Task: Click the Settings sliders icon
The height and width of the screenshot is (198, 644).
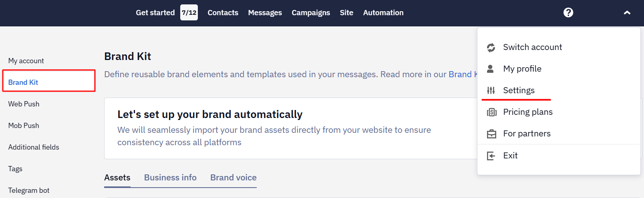Action: (x=491, y=90)
